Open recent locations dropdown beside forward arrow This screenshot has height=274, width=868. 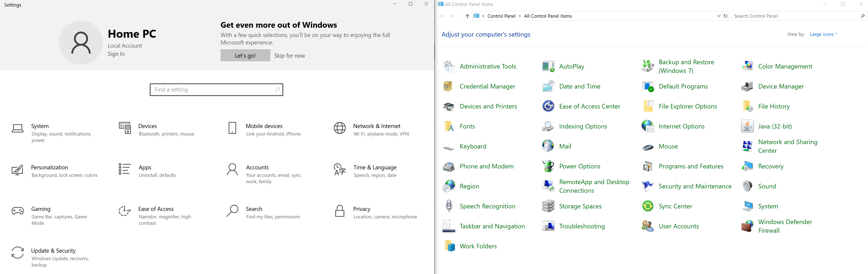click(460, 16)
